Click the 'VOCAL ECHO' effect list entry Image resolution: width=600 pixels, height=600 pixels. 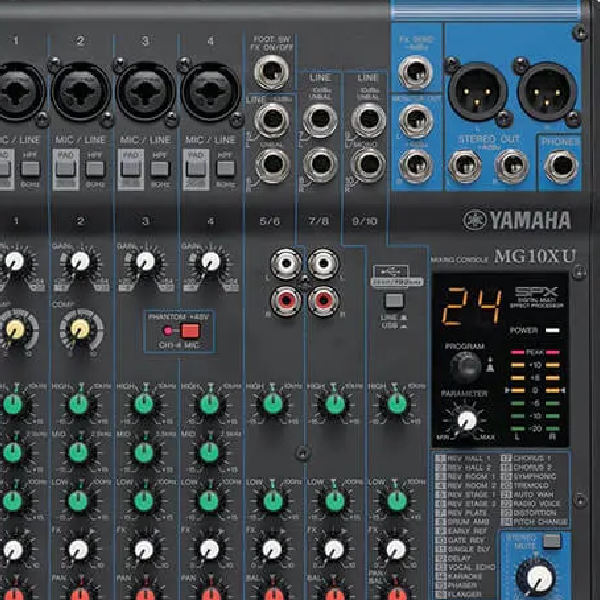pyautogui.click(x=471, y=567)
